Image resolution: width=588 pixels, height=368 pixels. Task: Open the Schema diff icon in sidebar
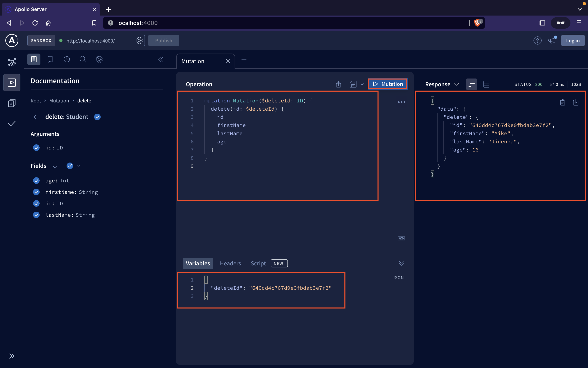[12, 103]
